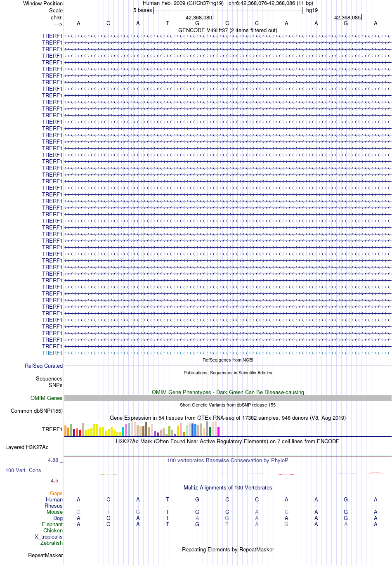Image resolution: width=392 pixels, height=565 pixels.
Task: Click the SNPs subtrack label
Action: (x=56, y=385)
